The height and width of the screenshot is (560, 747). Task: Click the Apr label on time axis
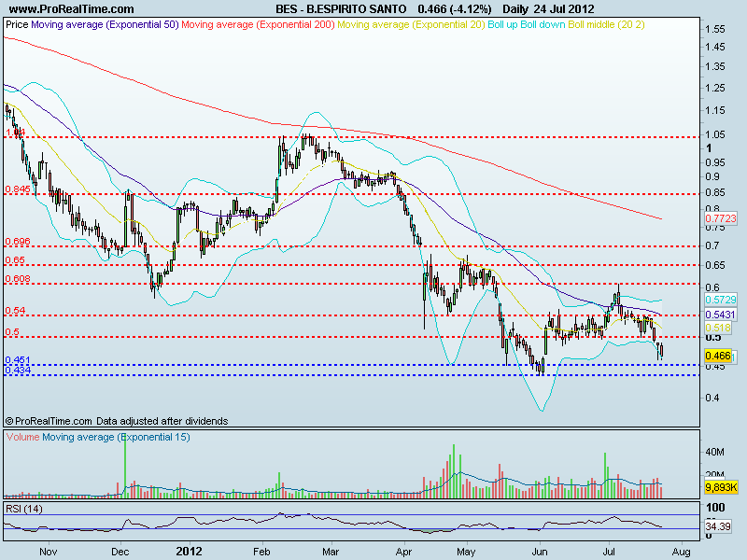click(x=403, y=553)
